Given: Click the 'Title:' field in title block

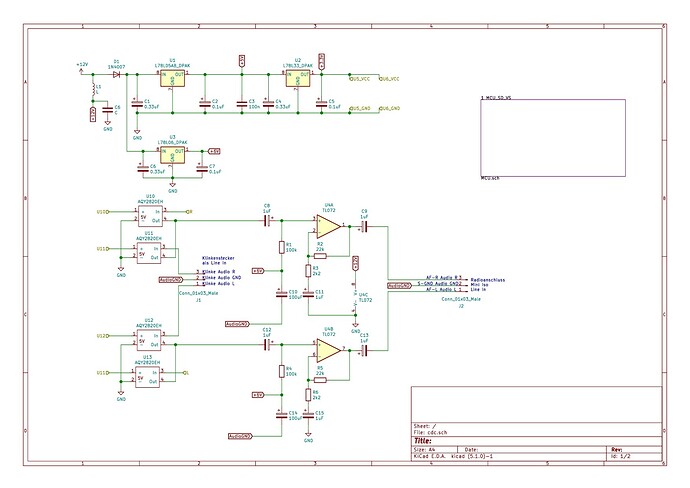Looking at the screenshot, I should [422, 441].
